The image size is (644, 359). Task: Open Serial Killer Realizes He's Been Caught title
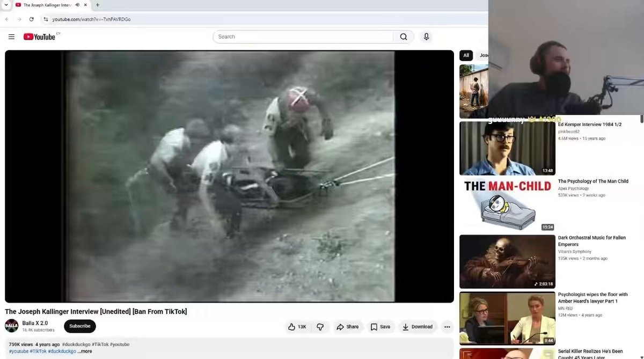(x=590, y=354)
